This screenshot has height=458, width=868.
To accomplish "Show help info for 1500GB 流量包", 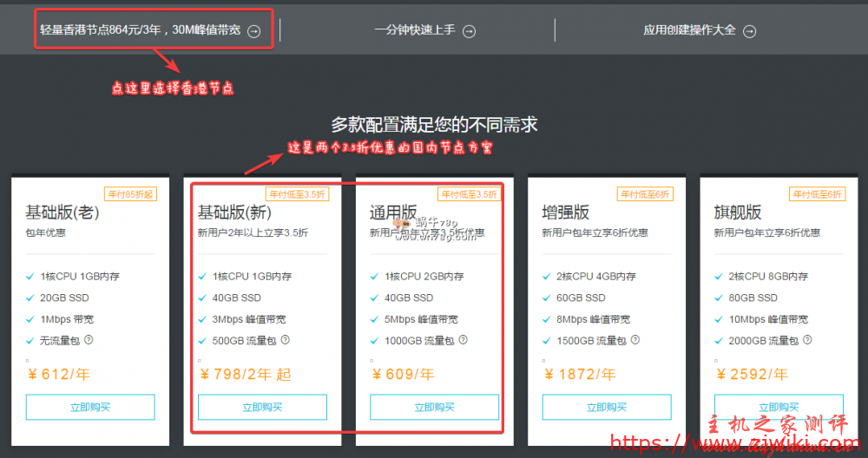I will coord(633,340).
